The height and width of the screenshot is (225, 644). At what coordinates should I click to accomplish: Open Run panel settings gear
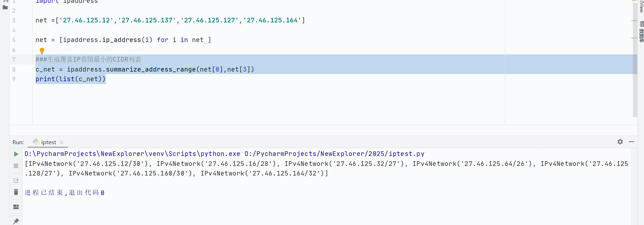(620, 142)
